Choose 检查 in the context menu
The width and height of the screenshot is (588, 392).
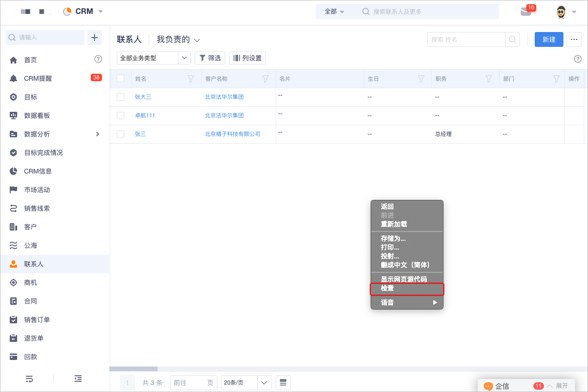(407, 289)
